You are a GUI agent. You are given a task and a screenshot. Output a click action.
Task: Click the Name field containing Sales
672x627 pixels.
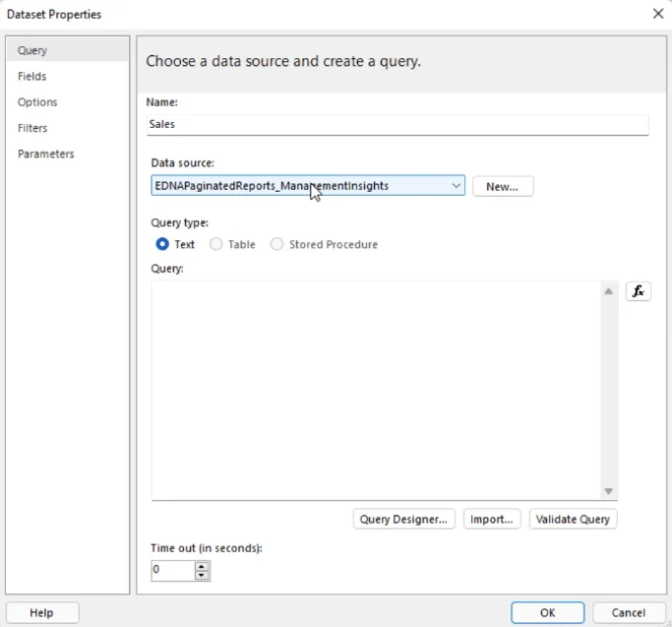(397, 124)
